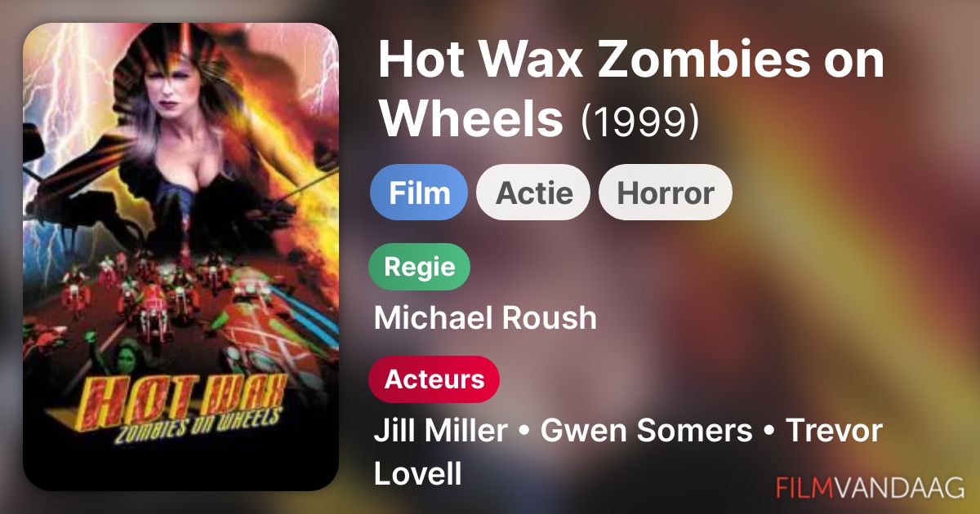Click the FILMVANDAAG logo

pos(871,486)
